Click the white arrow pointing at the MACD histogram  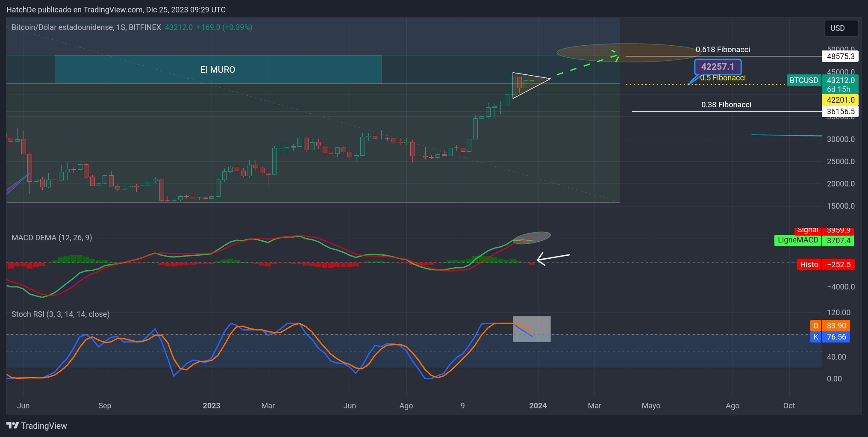click(553, 257)
